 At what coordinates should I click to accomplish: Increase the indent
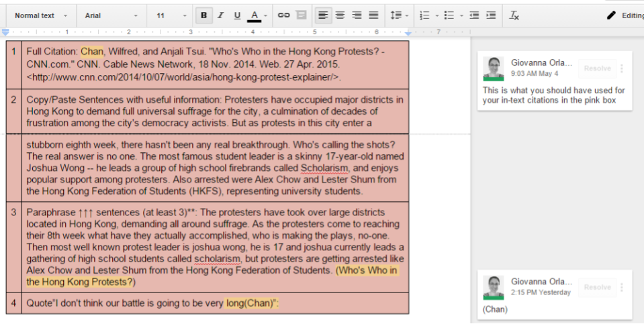point(491,15)
